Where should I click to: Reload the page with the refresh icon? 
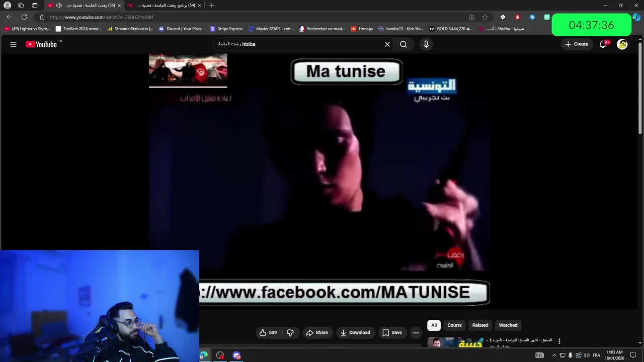(24, 17)
